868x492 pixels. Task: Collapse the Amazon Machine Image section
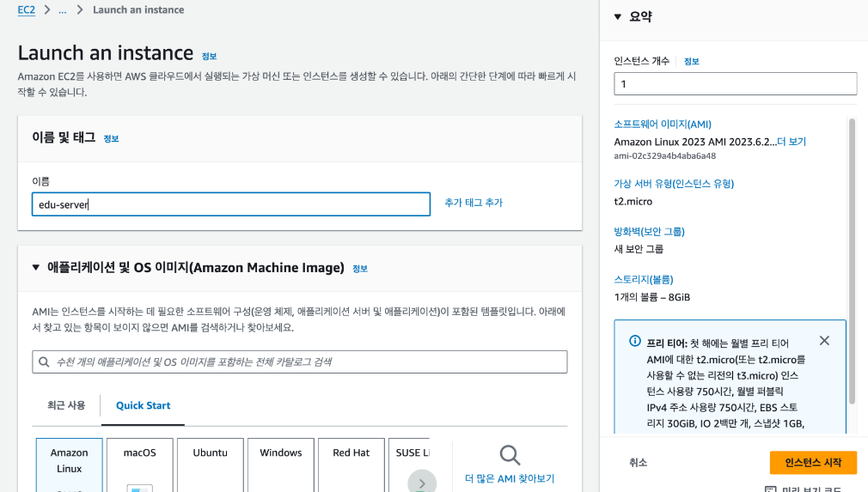tap(36, 268)
